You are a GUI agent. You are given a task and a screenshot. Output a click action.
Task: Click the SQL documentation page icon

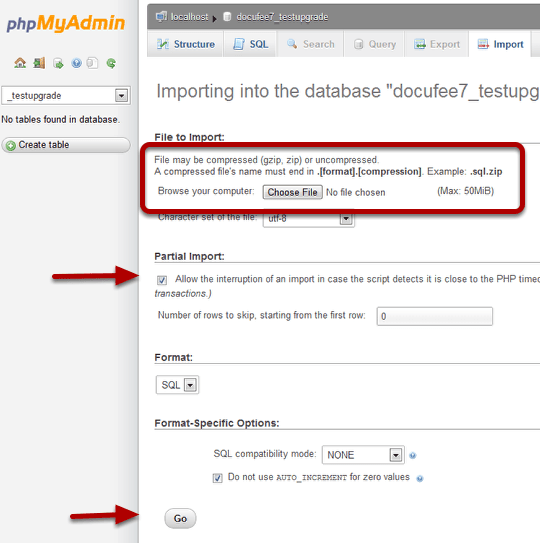[x=92, y=63]
